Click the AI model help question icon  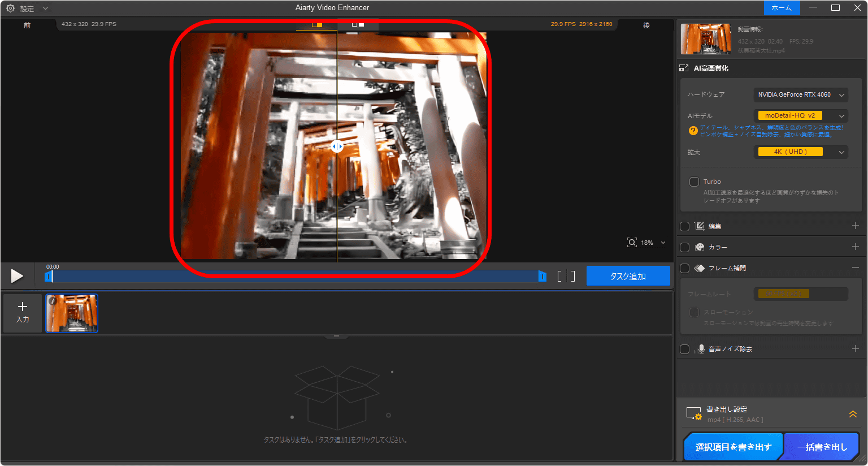(x=693, y=131)
